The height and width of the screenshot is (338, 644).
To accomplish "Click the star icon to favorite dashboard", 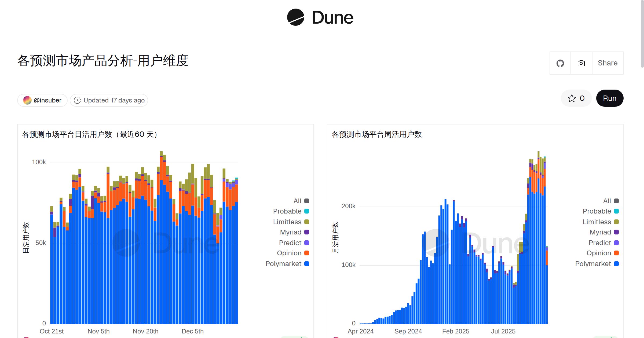I will pos(572,98).
